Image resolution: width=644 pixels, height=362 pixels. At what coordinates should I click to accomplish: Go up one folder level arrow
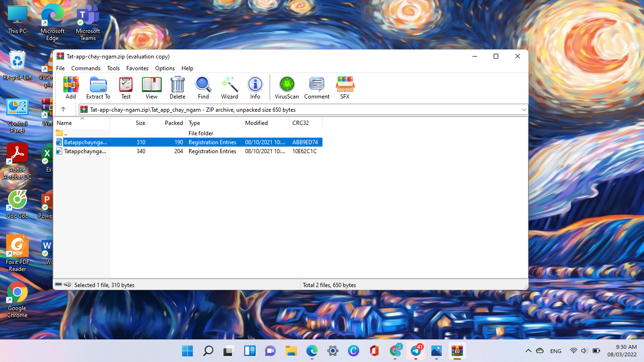pos(63,109)
